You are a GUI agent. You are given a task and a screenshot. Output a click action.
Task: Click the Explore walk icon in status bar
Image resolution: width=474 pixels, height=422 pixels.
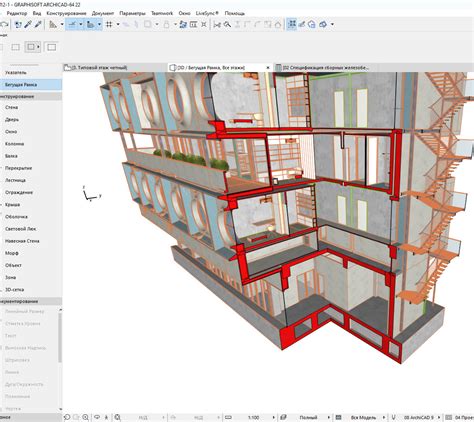point(106,417)
